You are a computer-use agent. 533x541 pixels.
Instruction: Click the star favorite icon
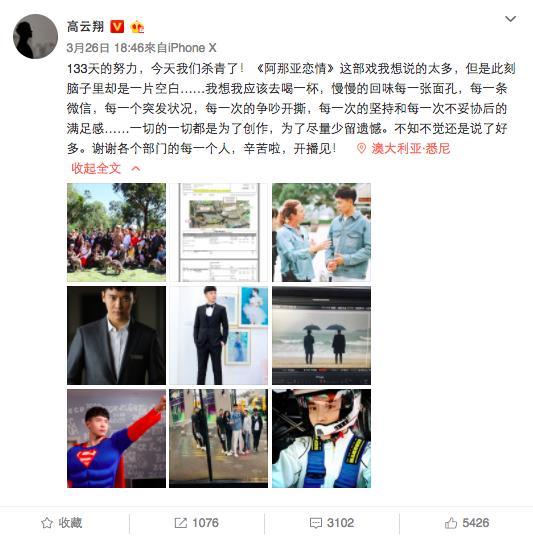point(47,523)
